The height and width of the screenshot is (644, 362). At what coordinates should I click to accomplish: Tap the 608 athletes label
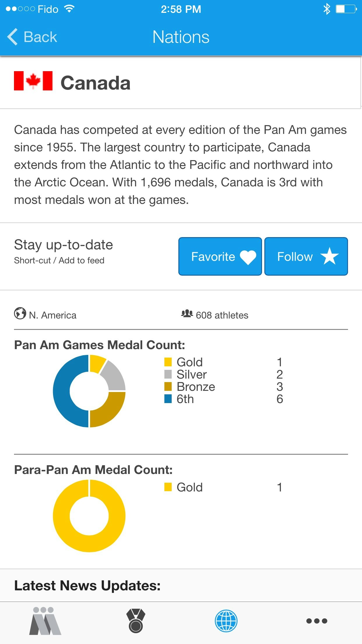[222, 315]
